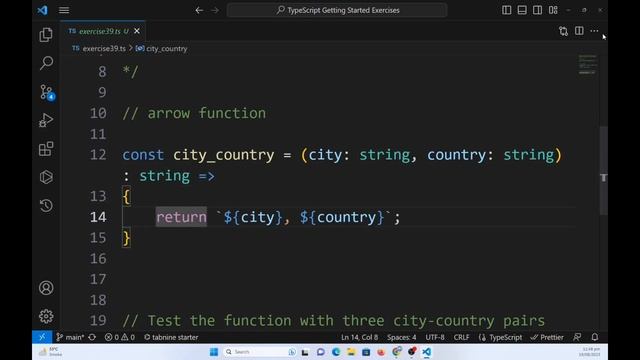
Task: Open the Open Changes compare icon
Action: tap(564, 31)
